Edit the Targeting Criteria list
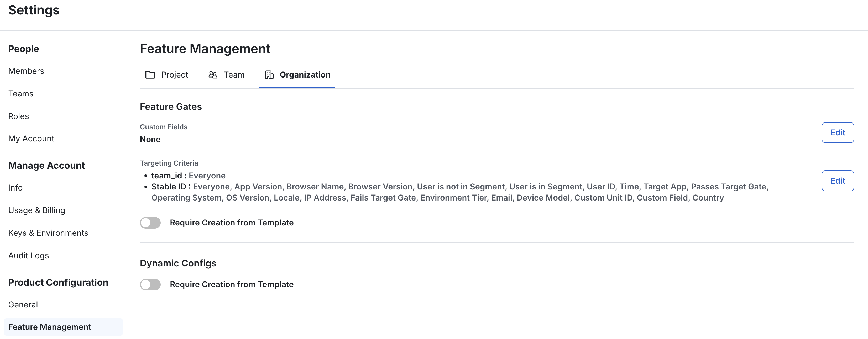Screen dimensions: 868x339 point(838,181)
